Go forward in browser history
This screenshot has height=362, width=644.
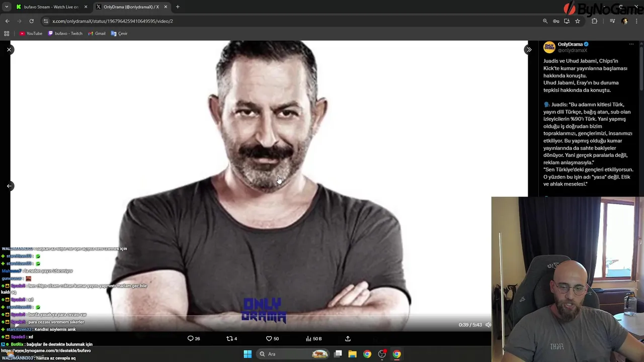click(x=19, y=21)
